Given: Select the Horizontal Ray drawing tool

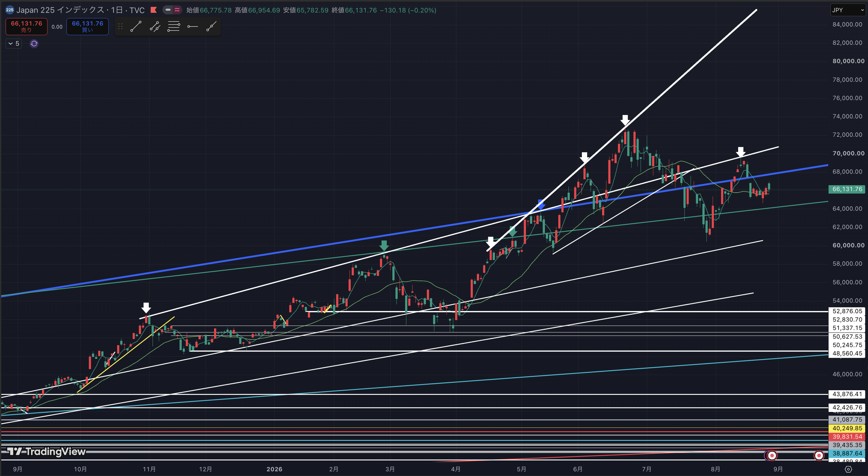Looking at the screenshot, I should tap(193, 26).
